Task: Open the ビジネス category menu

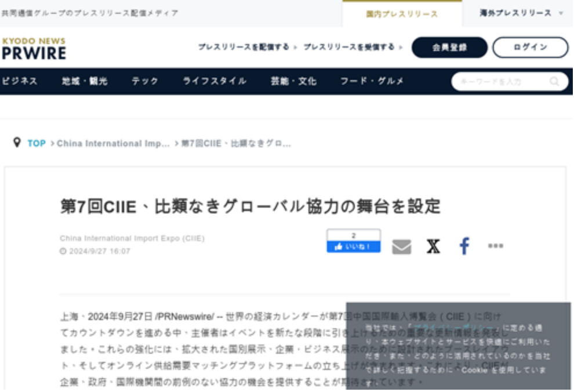Action: pos(19,81)
